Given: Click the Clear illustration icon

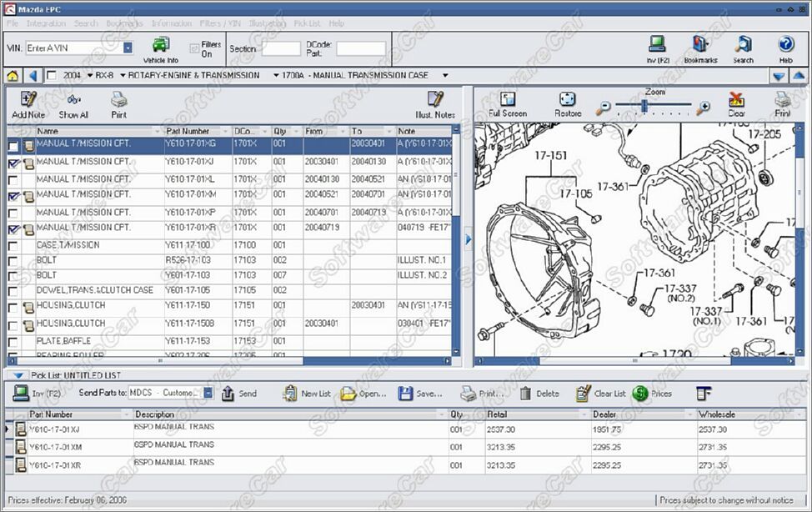Looking at the screenshot, I should pyautogui.click(x=736, y=98).
